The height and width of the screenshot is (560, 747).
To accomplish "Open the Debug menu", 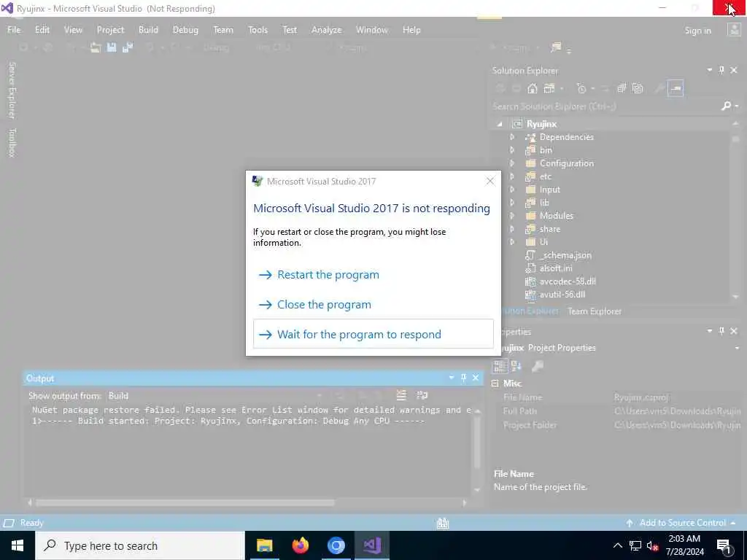I will (x=185, y=30).
